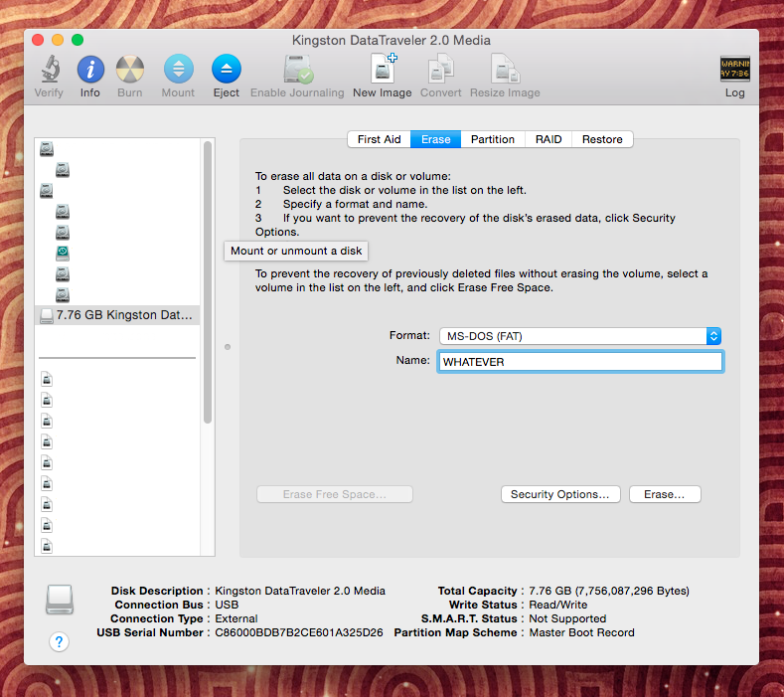
Task: Eject the selected disk
Action: (227, 69)
